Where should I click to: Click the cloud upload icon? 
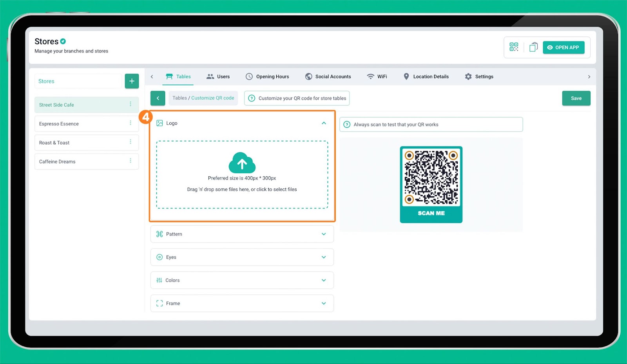coord(242,163)
